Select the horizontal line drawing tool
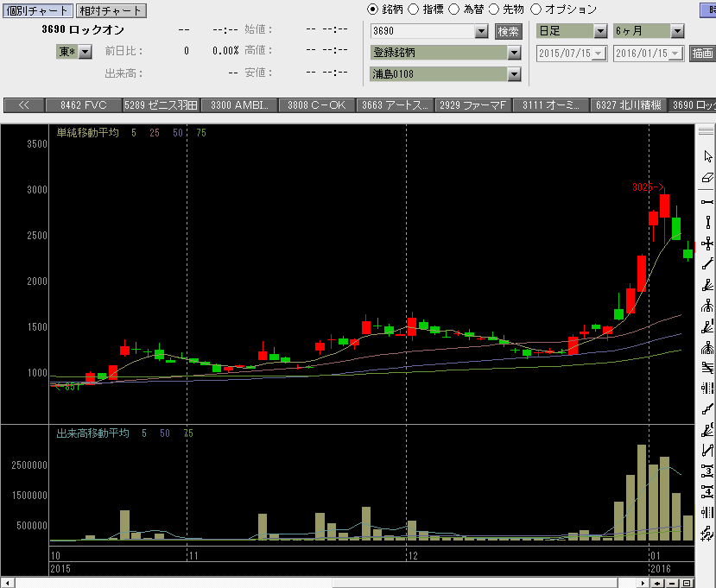This screenshot has height=588, width=716. (x=707, y=202)
